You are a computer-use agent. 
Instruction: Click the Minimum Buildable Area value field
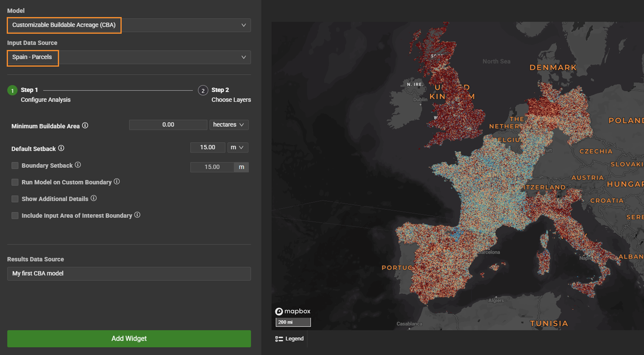168,125
